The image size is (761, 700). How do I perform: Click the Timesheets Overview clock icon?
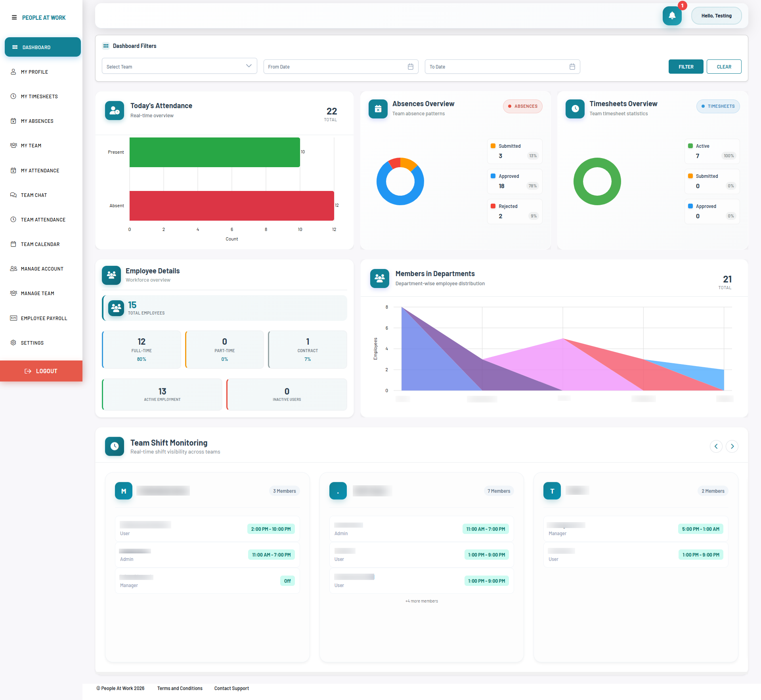point(575,109)
